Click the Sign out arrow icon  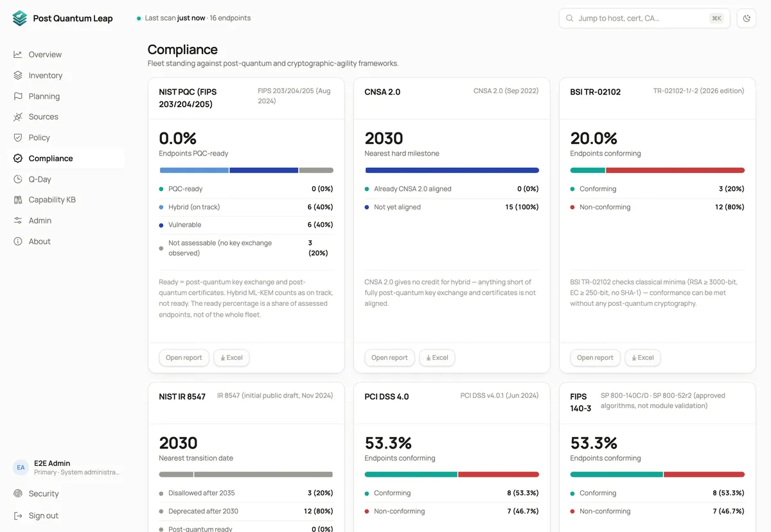18,516
